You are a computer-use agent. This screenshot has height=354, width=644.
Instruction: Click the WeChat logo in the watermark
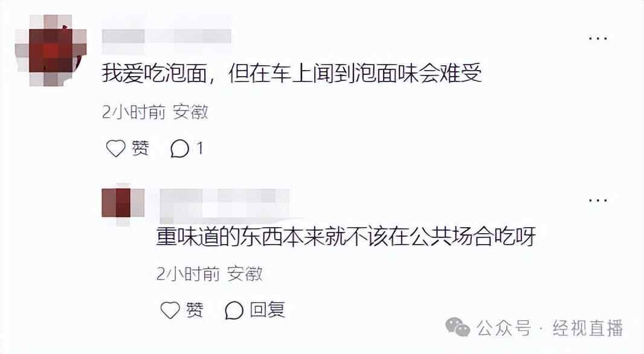[x=457, y=327]
